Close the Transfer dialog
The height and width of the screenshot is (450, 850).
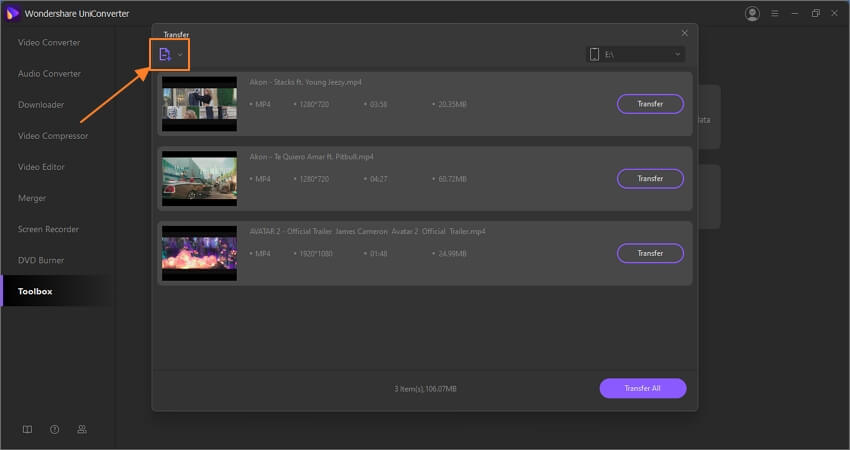point(685,33)
